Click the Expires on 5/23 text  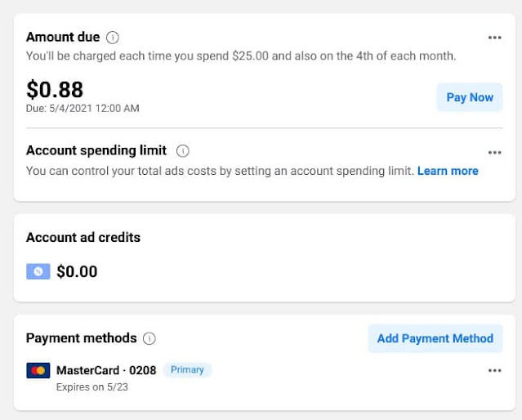coord(92,386)
